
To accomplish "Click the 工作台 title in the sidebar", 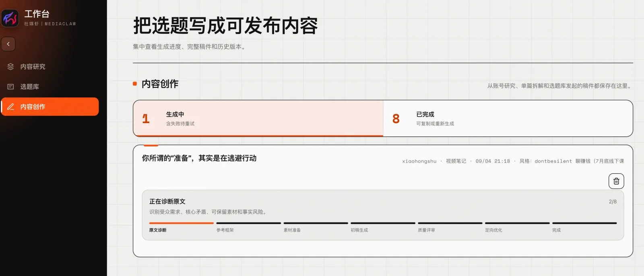I will [x=37, y=14].
